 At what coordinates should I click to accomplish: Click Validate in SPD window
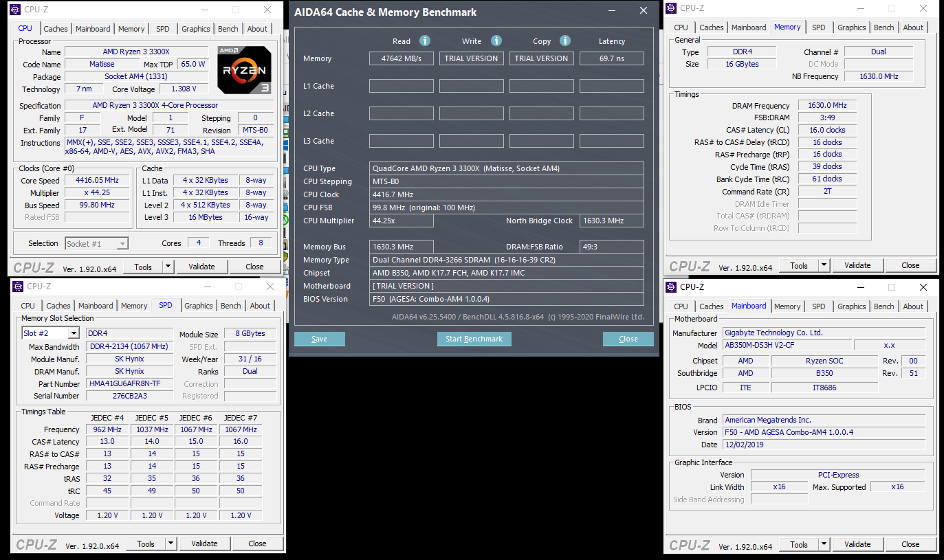[x=204, y=544]
